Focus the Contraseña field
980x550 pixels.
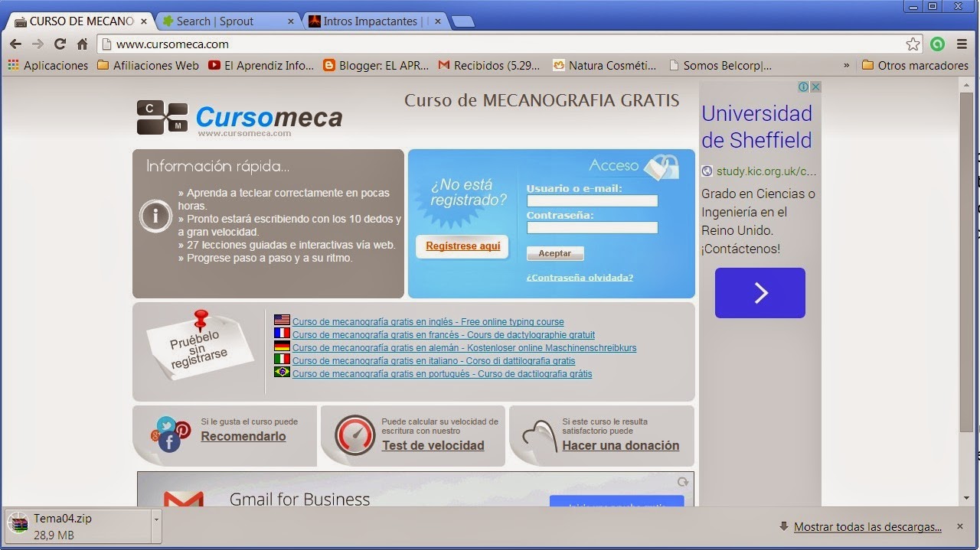click(x=592, y=227)
